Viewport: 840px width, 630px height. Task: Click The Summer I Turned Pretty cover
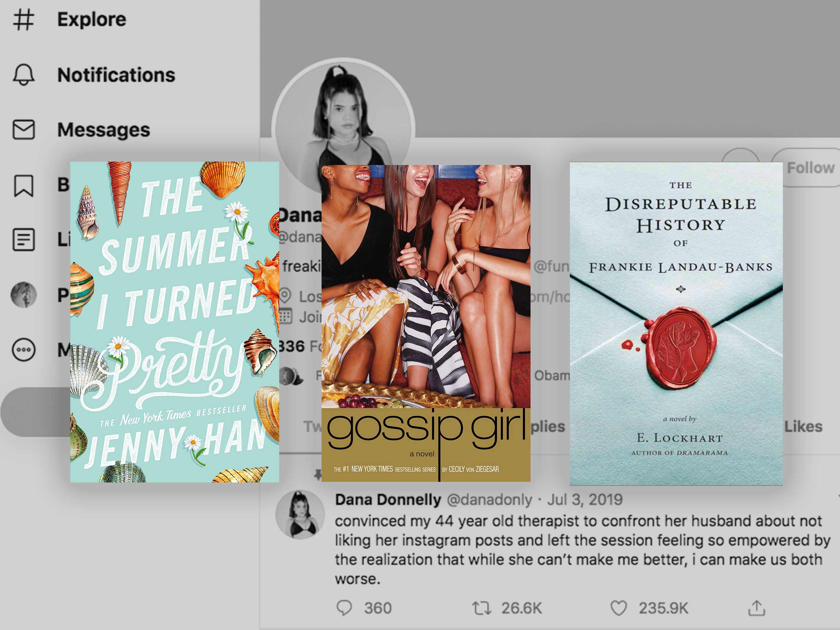tap(175, 322)
